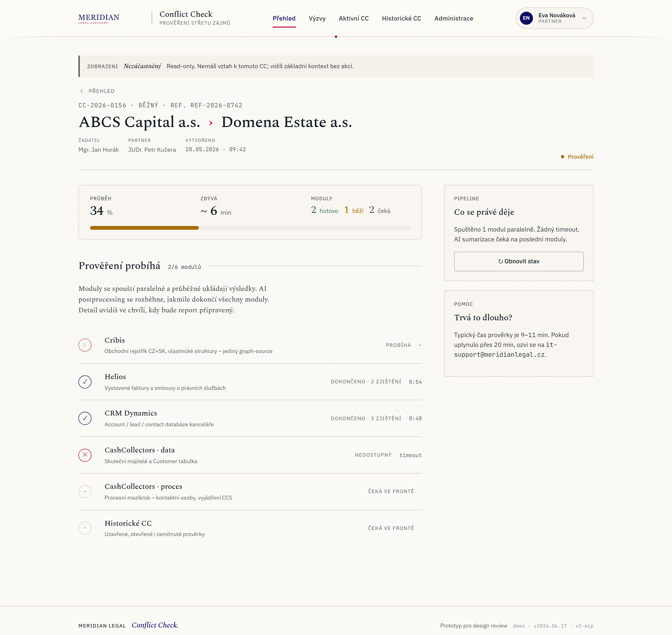Click the EN user avatar circle
This screenshot has height=635, width=672.
click(526, 18)
